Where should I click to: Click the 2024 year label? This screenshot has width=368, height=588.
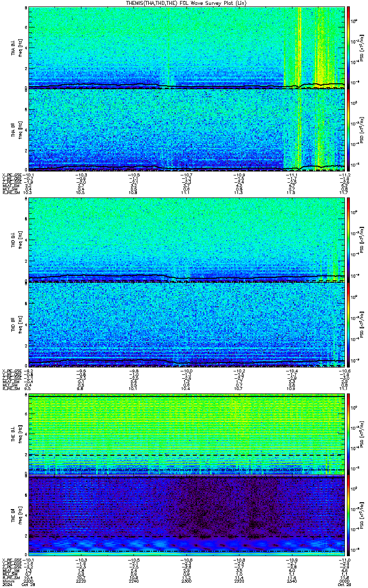tap(7, 586)
